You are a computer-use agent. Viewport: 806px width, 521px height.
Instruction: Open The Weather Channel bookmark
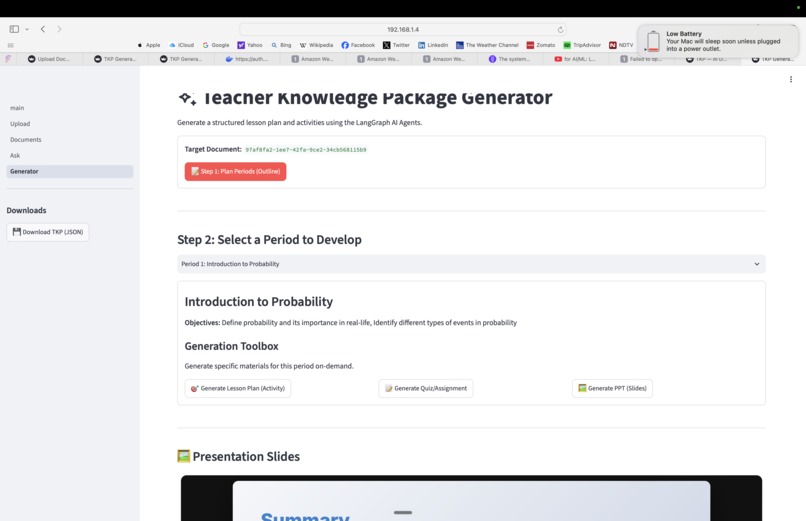tap(487, 45)
